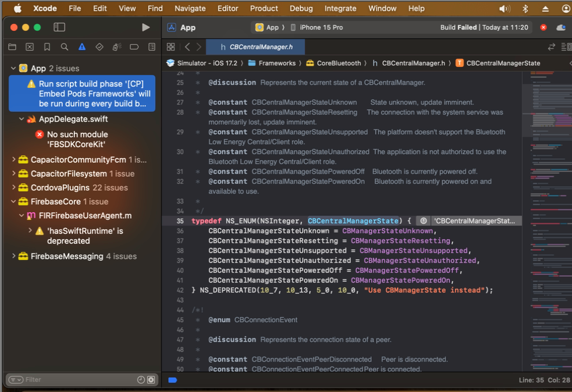Click the line 35 number gutter
The image size is (572, 392).
[180, 221]
